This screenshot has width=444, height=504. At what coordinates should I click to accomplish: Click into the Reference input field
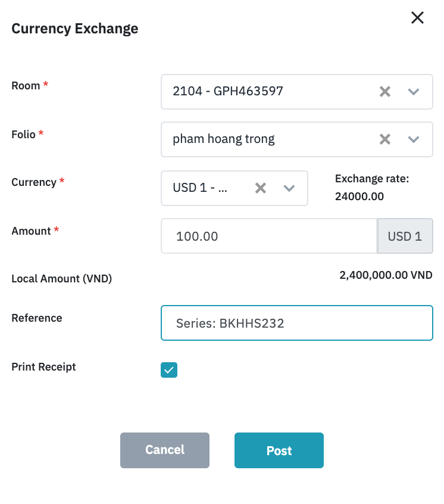pyautogui.click(x=296, y=323)
